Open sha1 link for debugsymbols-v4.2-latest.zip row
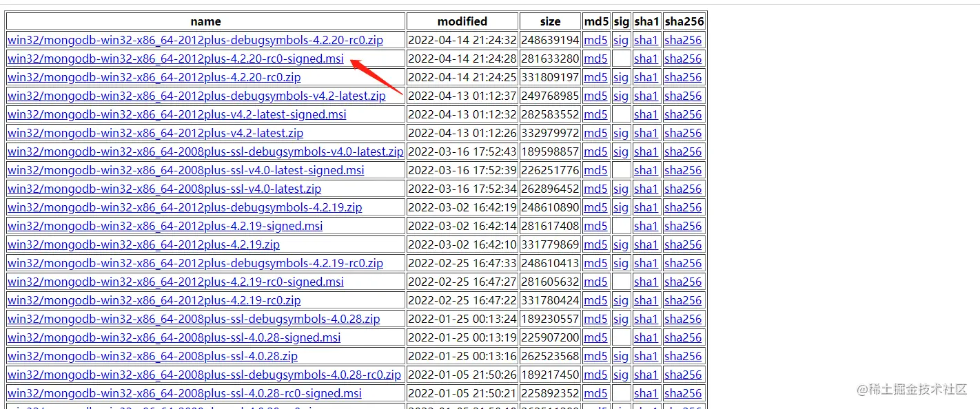This screenshot has height=409, width=980. (646, 96)
